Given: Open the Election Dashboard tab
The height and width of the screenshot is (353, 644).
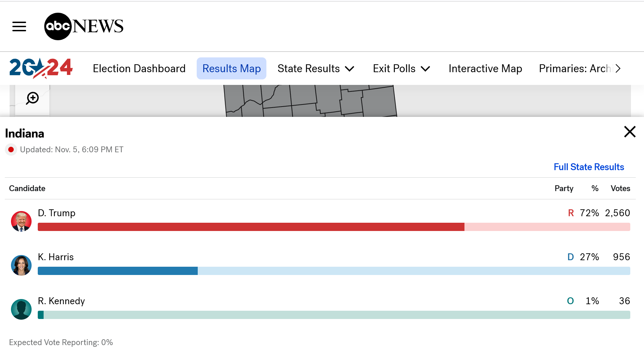Looking at the screenshot, I should pos(139,69).
